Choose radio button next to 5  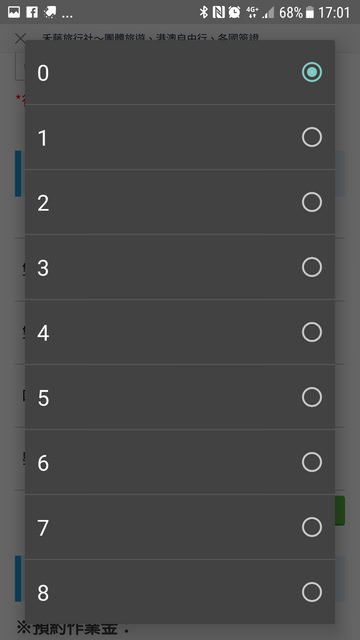point(312,397)
